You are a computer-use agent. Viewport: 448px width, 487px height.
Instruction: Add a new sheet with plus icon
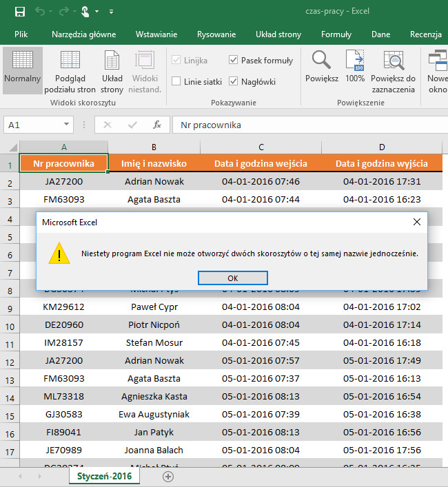click(x=167, y=476)
